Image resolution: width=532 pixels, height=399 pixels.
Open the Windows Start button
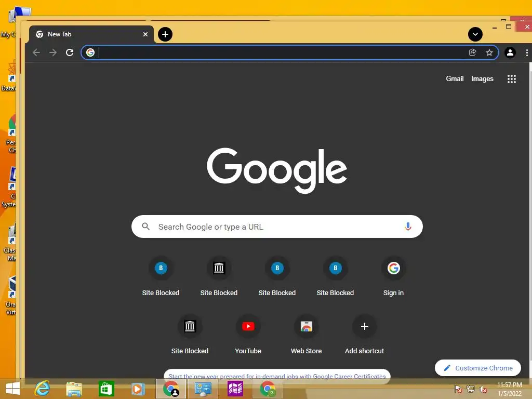click(x=13, y=389)
